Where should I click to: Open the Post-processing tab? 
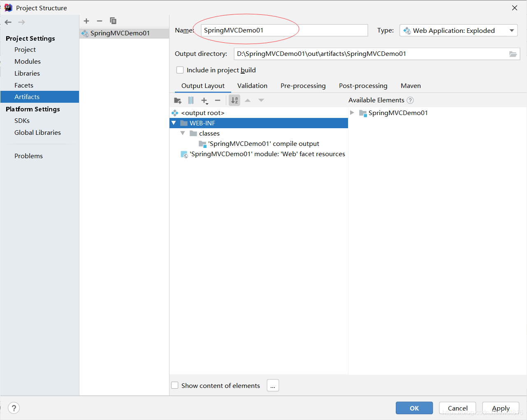363,85
